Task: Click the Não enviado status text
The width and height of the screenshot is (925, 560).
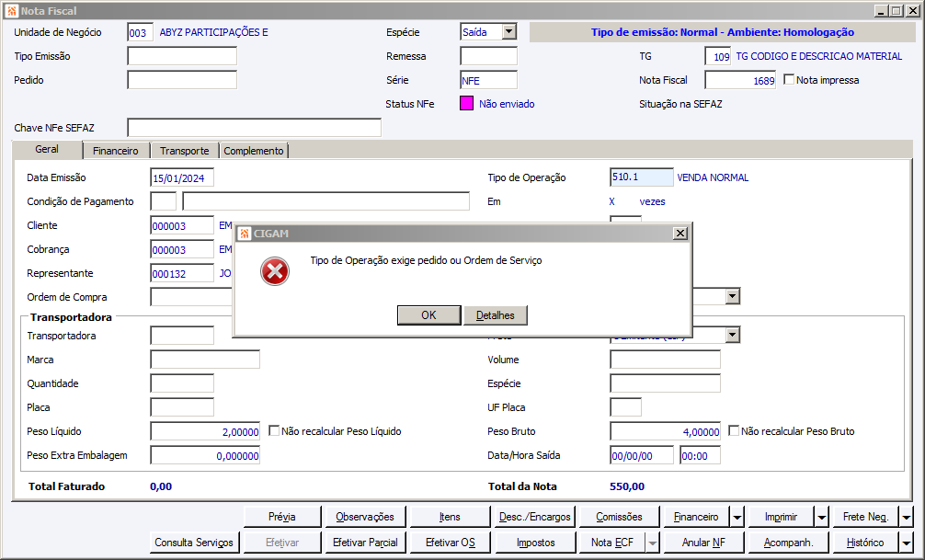Action: pos(507,104)
